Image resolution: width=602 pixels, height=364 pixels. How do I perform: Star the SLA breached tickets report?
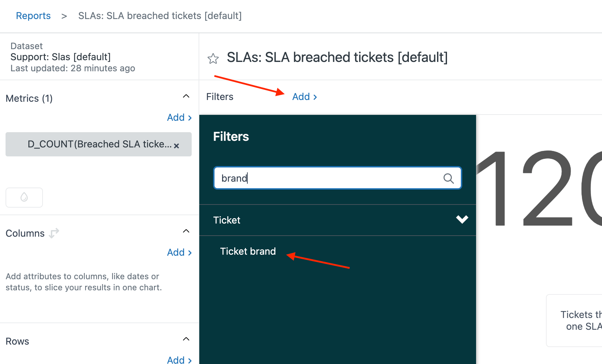pos(213,58)
